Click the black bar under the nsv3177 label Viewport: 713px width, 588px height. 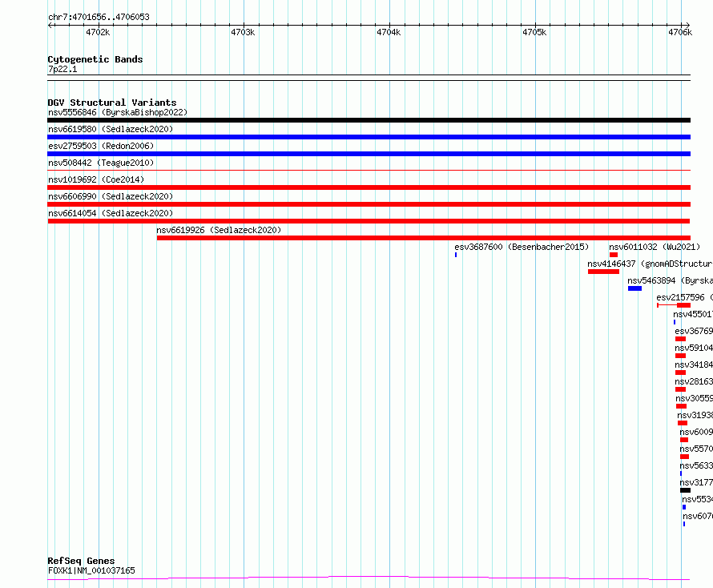(x=685, y=490)
